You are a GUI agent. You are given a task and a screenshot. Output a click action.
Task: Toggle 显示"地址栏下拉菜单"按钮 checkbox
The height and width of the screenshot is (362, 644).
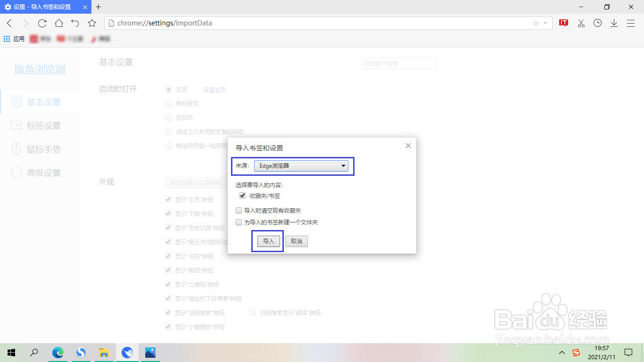pos(168,298)
